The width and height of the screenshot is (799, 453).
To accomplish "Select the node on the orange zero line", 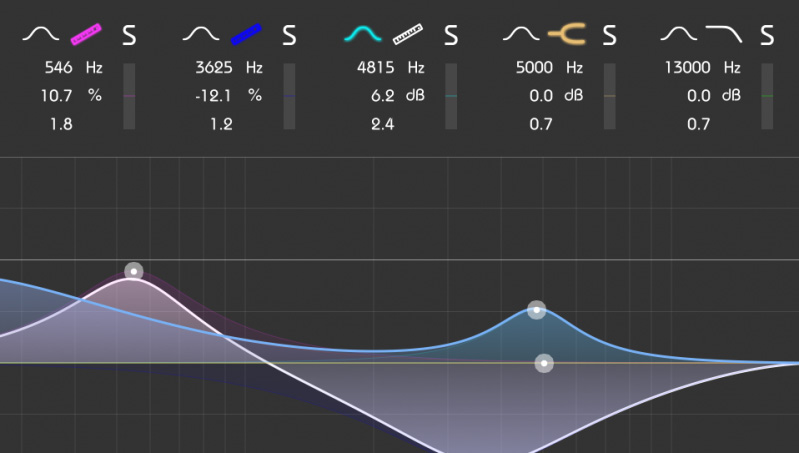I will (544, 363).
